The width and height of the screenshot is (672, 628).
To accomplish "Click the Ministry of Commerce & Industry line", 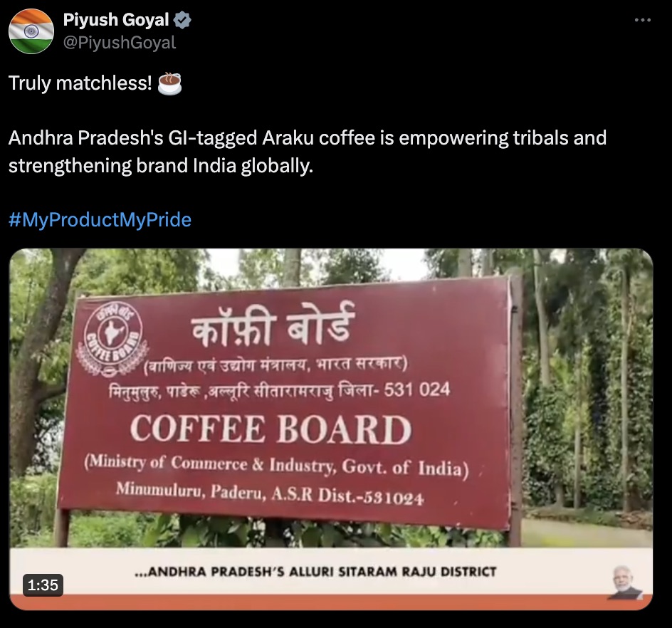I will click(x=276, y=466).
